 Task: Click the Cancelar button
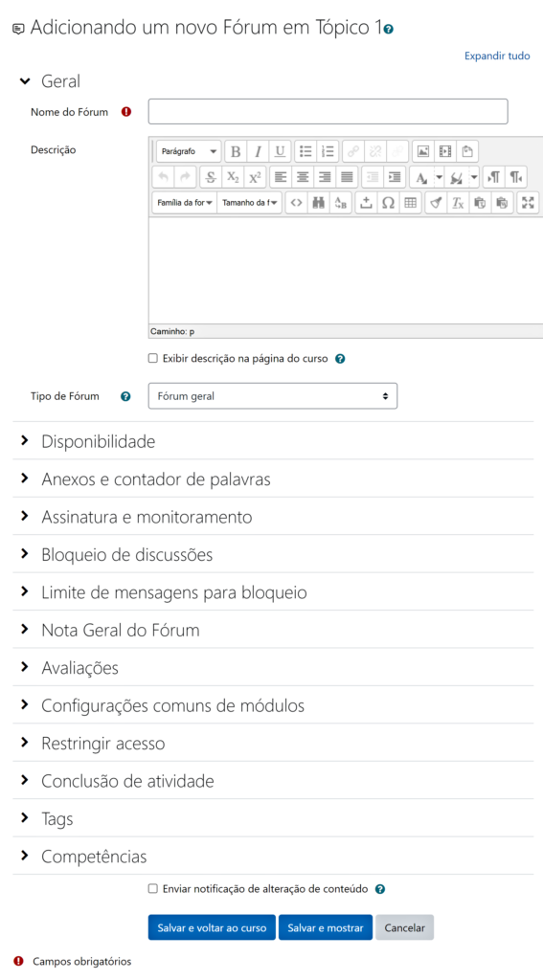pos(405,927)
